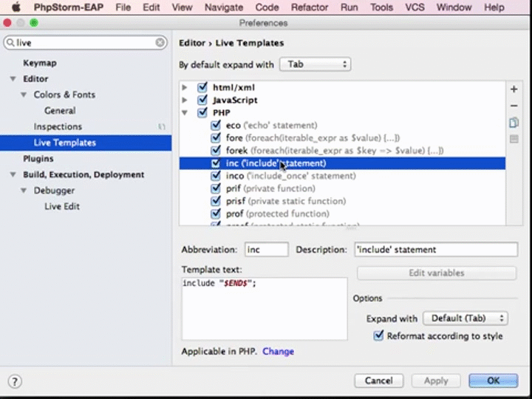Image resolution: width=532 pixels, height=399 pixels.
Task: Disable Reformat according to style
Action: pos(378,336)
